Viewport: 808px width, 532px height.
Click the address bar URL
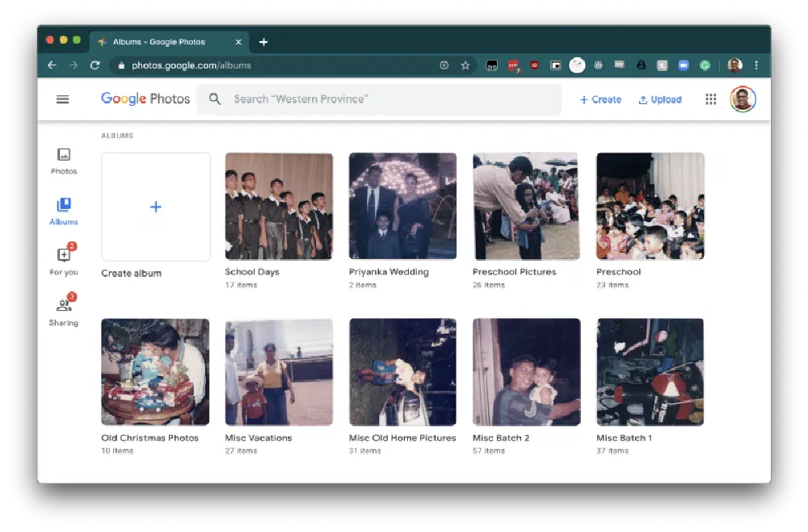point(191,65)
